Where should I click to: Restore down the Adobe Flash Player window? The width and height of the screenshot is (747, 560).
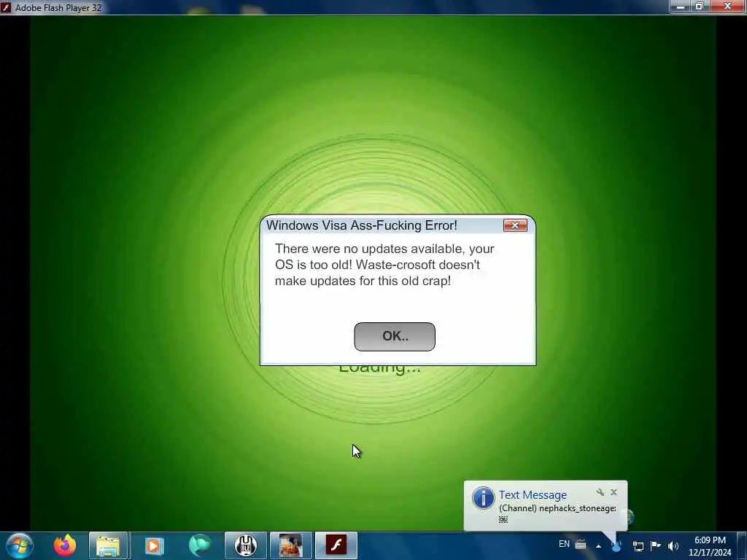point(700,6)
